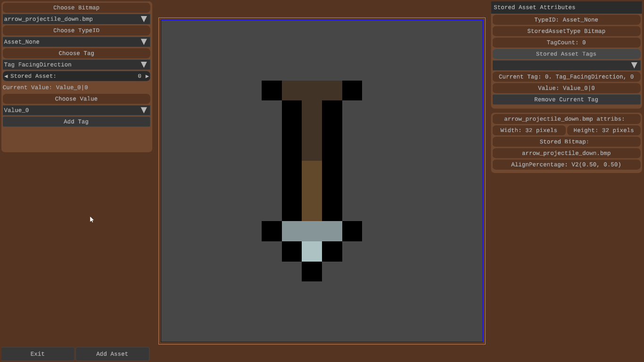The height and width of the screenshot is (362, 644).
Task: Click Remove Current Tag
Action: point(566,99)
